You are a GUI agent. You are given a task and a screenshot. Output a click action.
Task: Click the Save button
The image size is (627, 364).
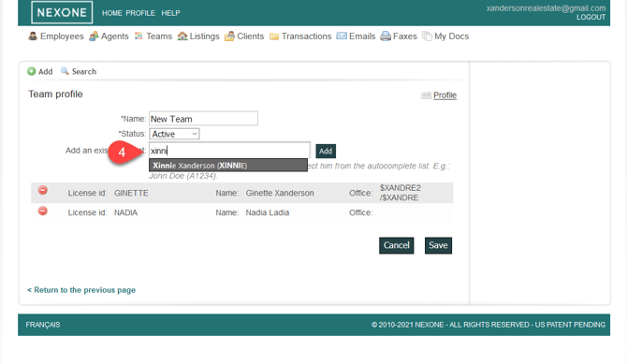coord(438,245)
